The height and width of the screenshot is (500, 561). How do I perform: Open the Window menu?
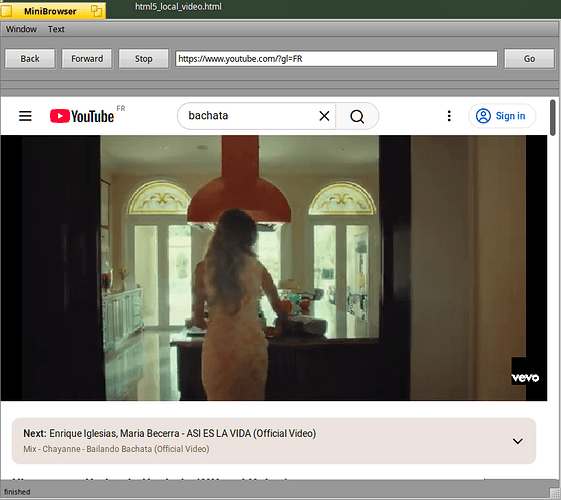click(x=21, y=29)
